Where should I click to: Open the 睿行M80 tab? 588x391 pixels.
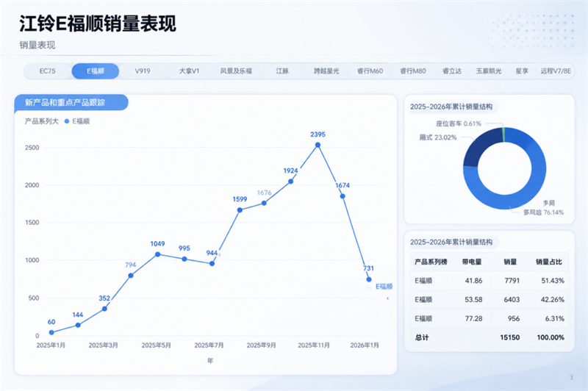click(x=413, y=71)
